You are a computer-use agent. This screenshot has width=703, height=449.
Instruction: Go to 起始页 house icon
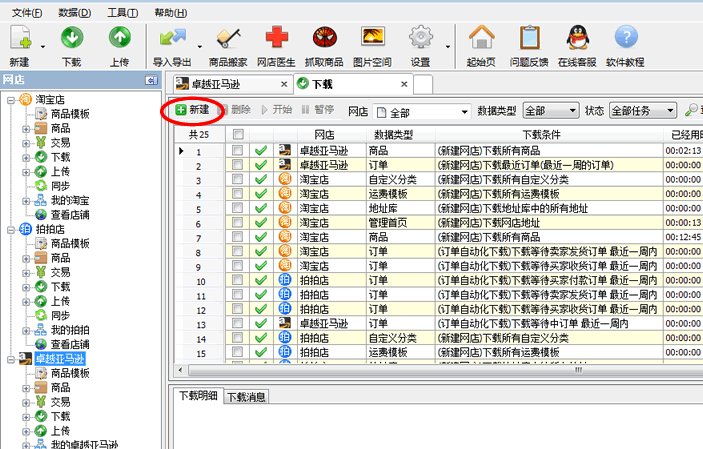point(482,38)
